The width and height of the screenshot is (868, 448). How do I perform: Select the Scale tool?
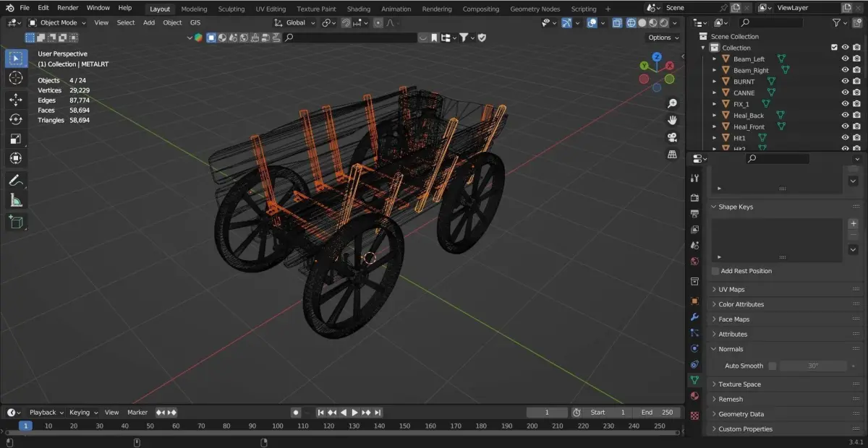coord(16,139)
